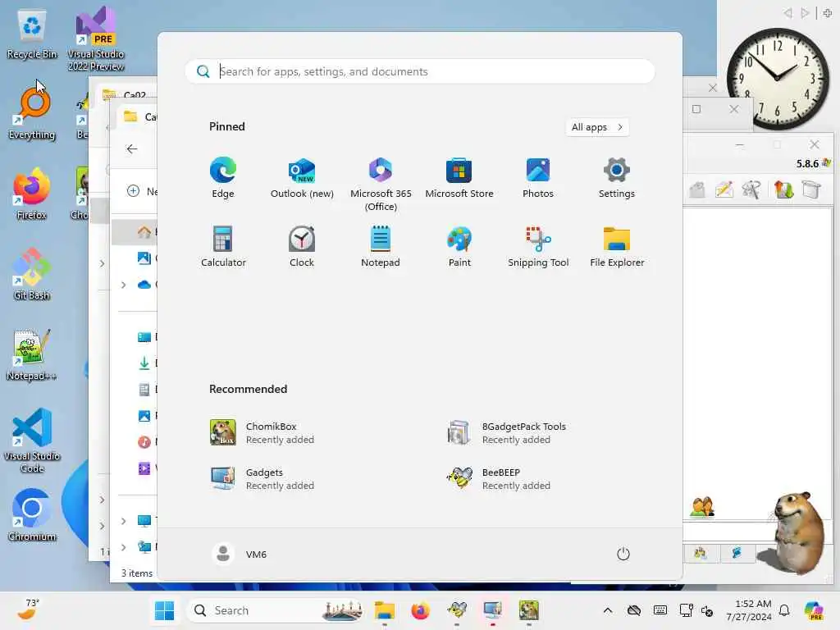Open the notifications bell icon
Screen dimensions: 840x630
[x=784, y=610]
